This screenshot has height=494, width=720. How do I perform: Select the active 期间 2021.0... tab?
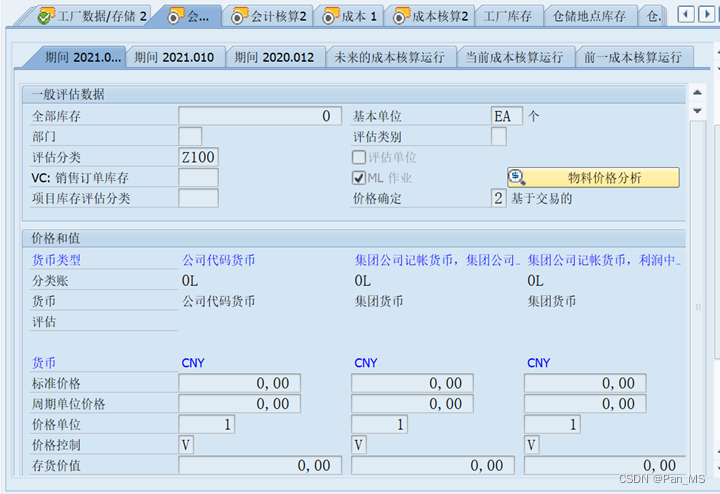pyautogui.click(x=78, y=57)
